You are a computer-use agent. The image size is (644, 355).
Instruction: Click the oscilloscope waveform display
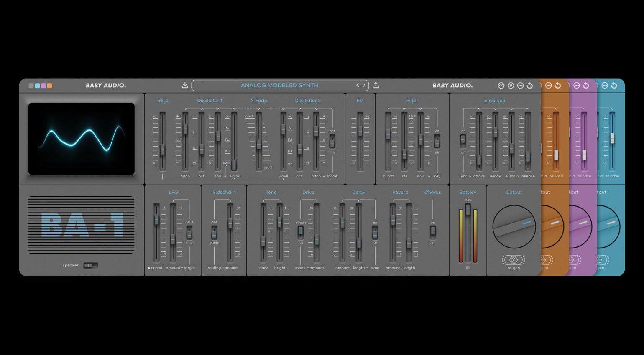point(81,138)
